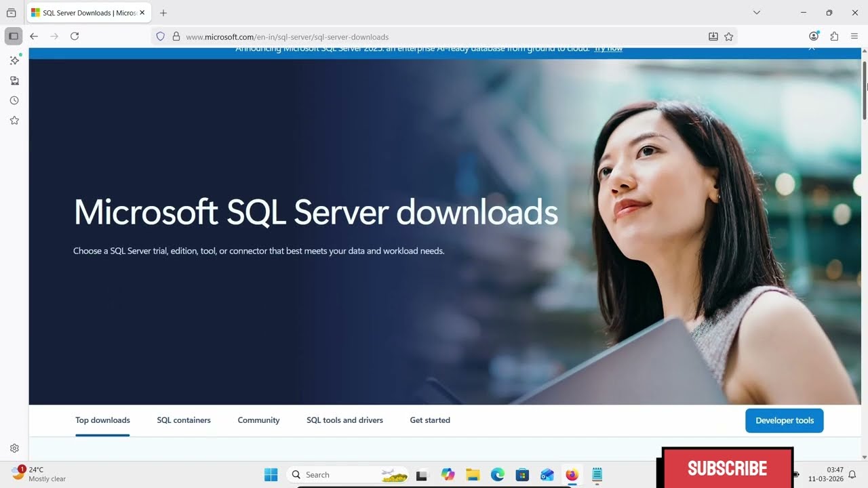
Task: Open Task View from the taskbar
Action: tap(422, 474)
